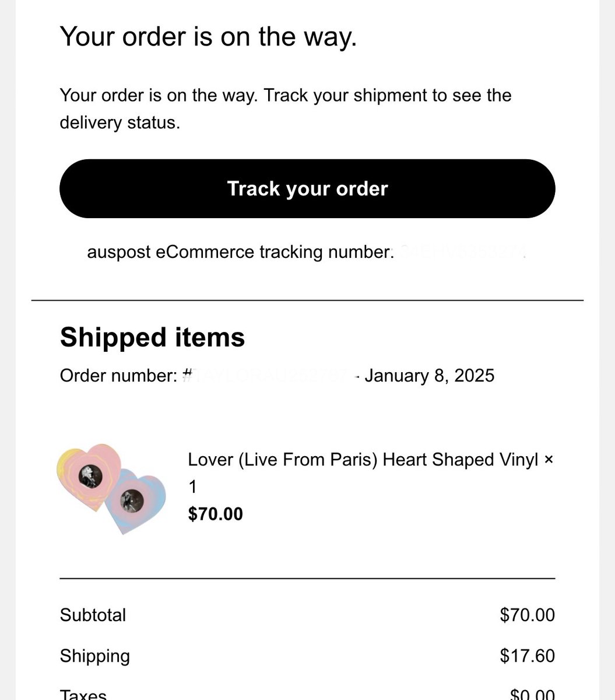The width and height of the screenshot is (615, 700).
Task: Click the 'Your order is on the way.' heading
Action: point(208,37)
